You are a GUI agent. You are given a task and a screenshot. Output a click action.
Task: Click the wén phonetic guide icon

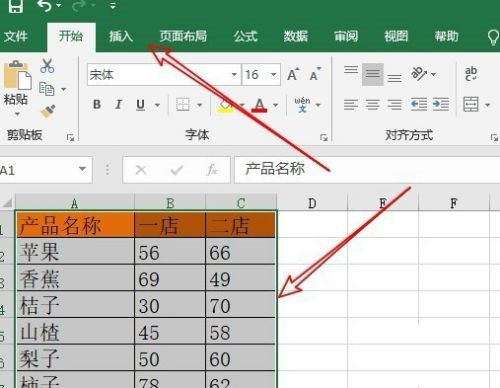coord(302,105)
